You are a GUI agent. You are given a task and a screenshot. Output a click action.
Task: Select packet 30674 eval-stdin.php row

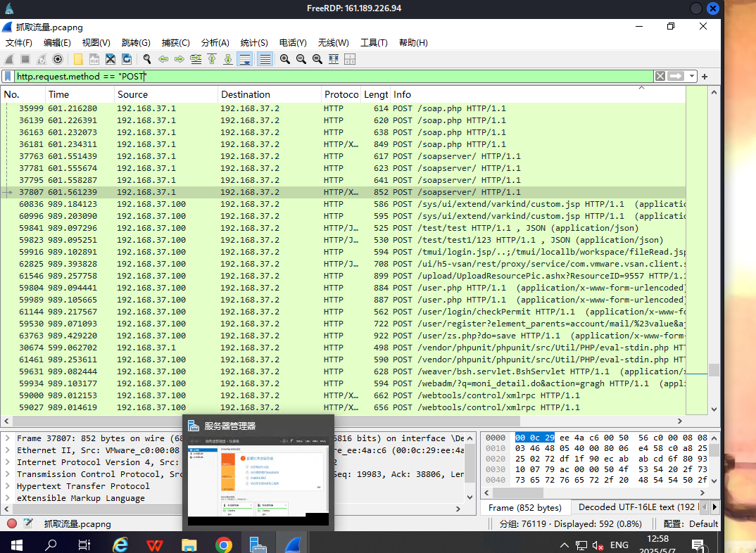[343, 348]
